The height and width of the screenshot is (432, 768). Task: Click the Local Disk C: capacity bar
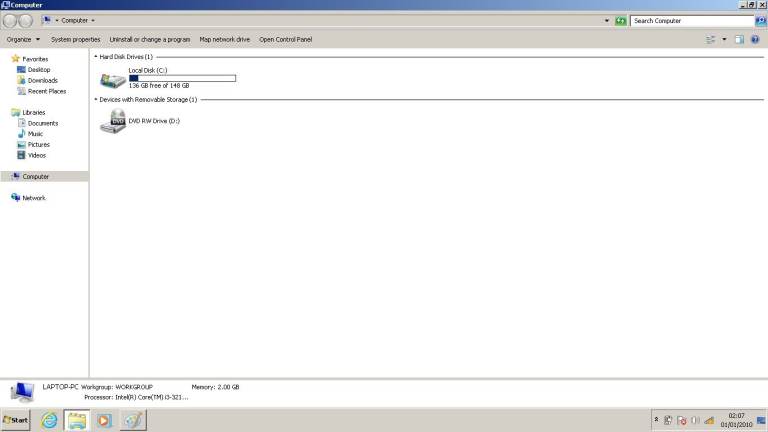(182, 78)
